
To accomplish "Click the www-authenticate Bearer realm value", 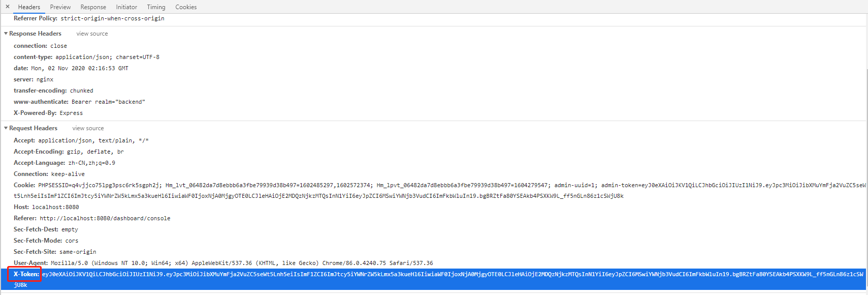I will point(108,101).
